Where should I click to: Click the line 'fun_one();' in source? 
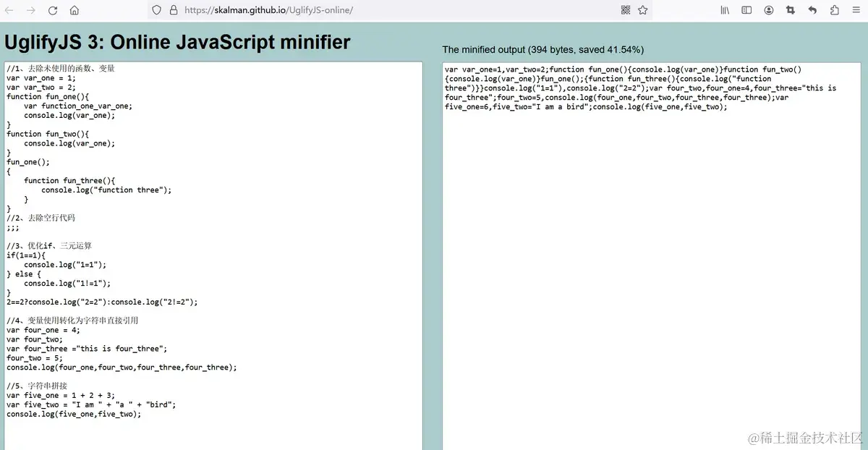(28, 162)
